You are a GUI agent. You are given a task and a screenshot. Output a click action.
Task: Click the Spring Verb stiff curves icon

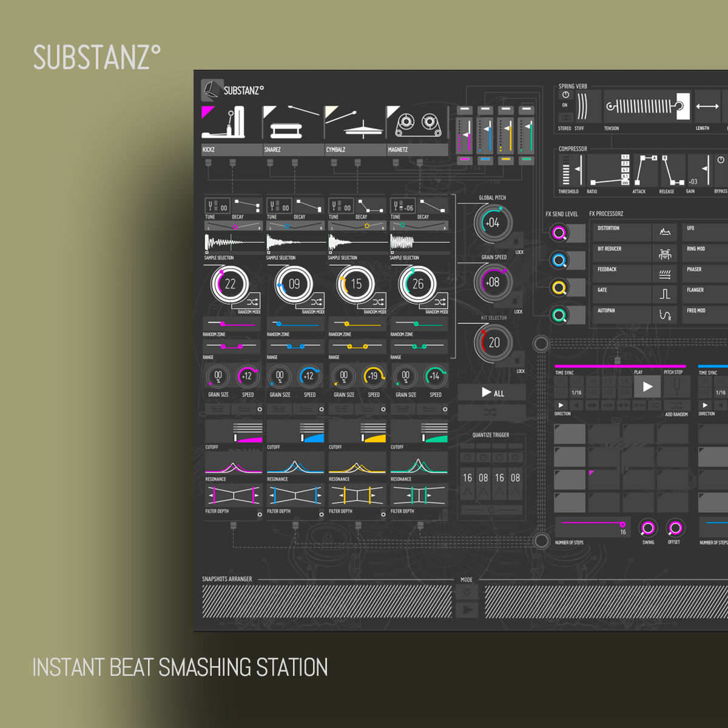(x=582, y=107)
